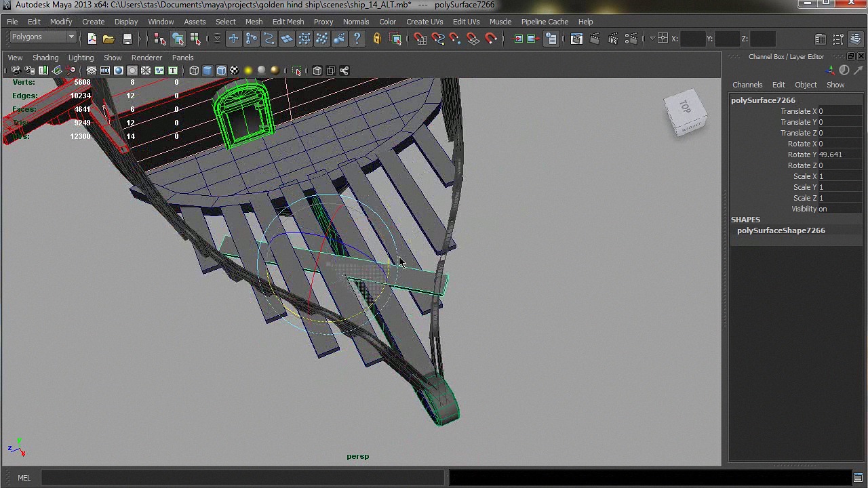Click the view cube in viewport

tap(686, 113)
